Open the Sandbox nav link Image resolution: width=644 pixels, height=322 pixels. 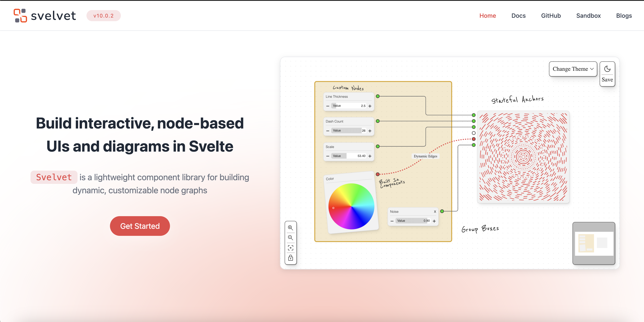coord(588,16)
